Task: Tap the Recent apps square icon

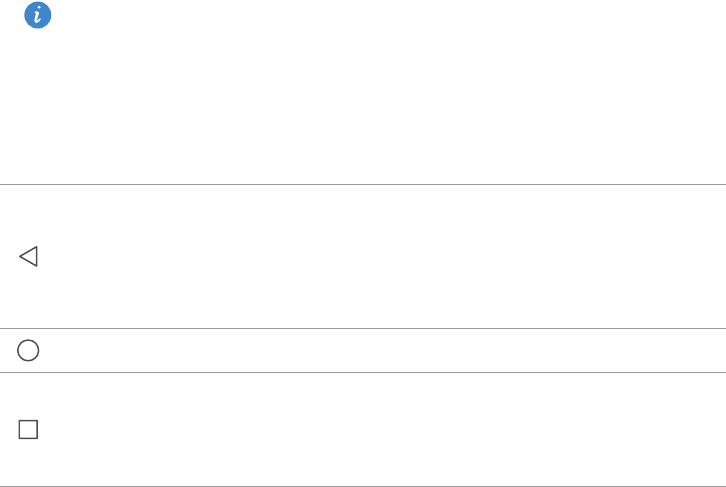Action: [x=28, y=430]
